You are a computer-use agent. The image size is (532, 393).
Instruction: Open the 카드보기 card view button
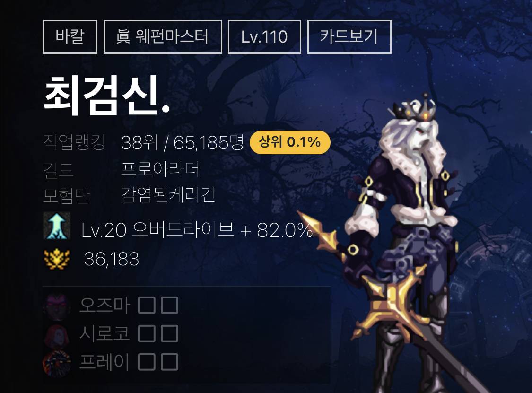349,37
